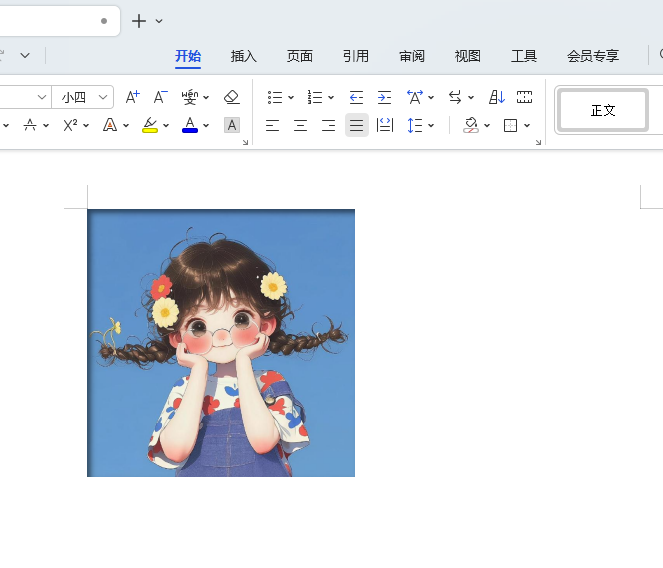Switch to the 审阅 tab

point(412,56)
